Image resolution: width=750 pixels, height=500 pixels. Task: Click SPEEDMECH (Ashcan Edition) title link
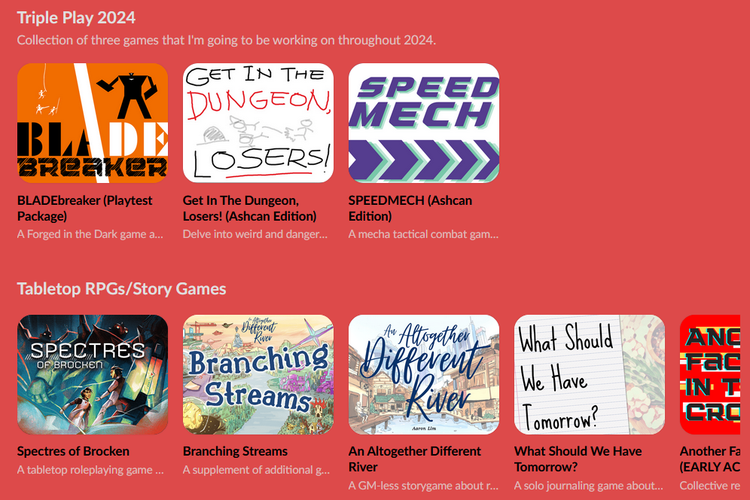tap(410, 208)
